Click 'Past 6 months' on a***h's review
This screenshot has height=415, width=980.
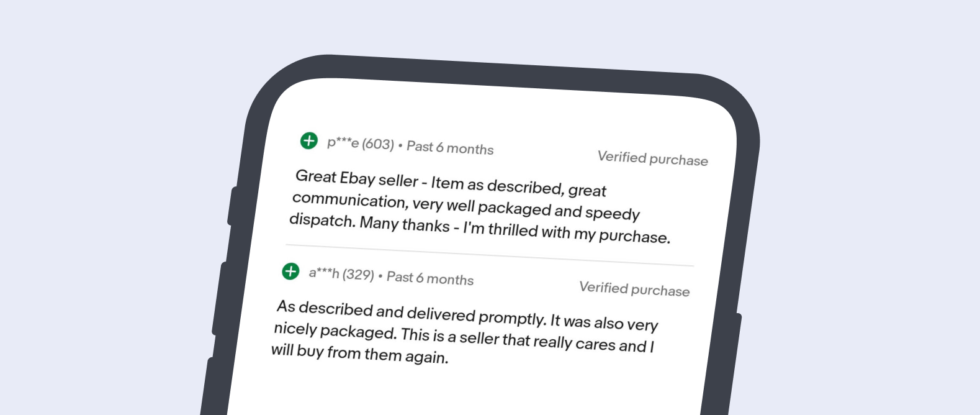pos(430,278)
